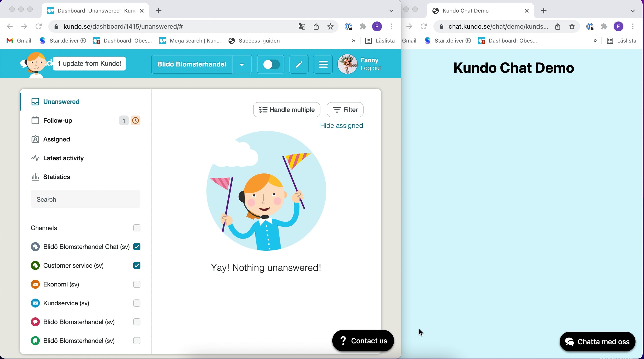Uncheck Blidö Blomsterhandel Chat (sv) channel
The height and width of the screenshot is (359, 644).
click(137, 247)
